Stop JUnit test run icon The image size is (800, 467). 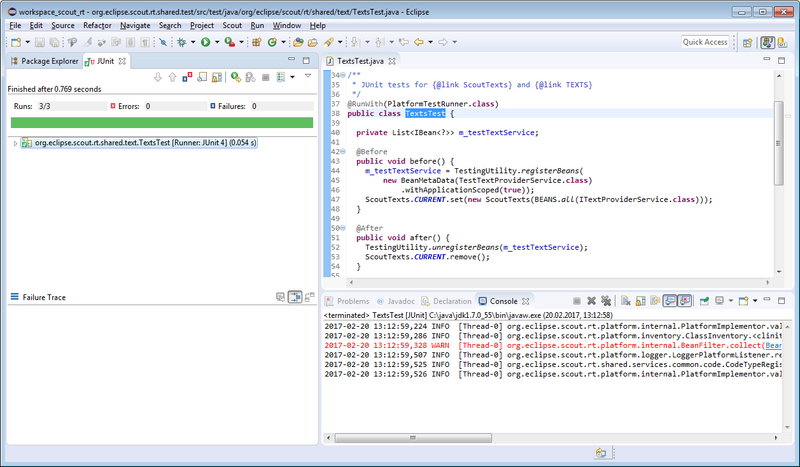[x=265, y=77]
